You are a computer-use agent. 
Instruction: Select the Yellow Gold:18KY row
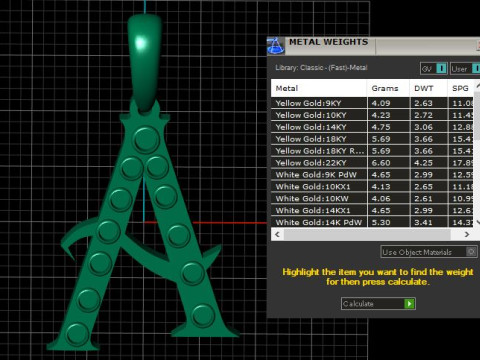coord(372,139)
